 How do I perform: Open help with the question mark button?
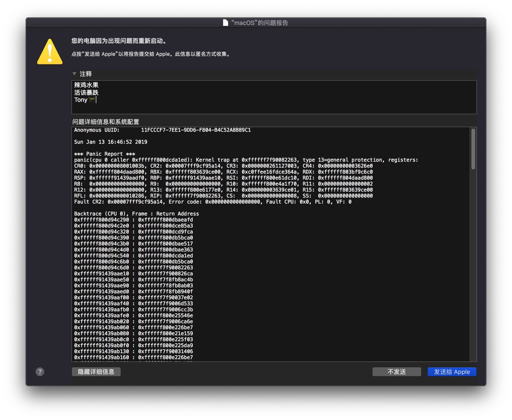(40, 372)
